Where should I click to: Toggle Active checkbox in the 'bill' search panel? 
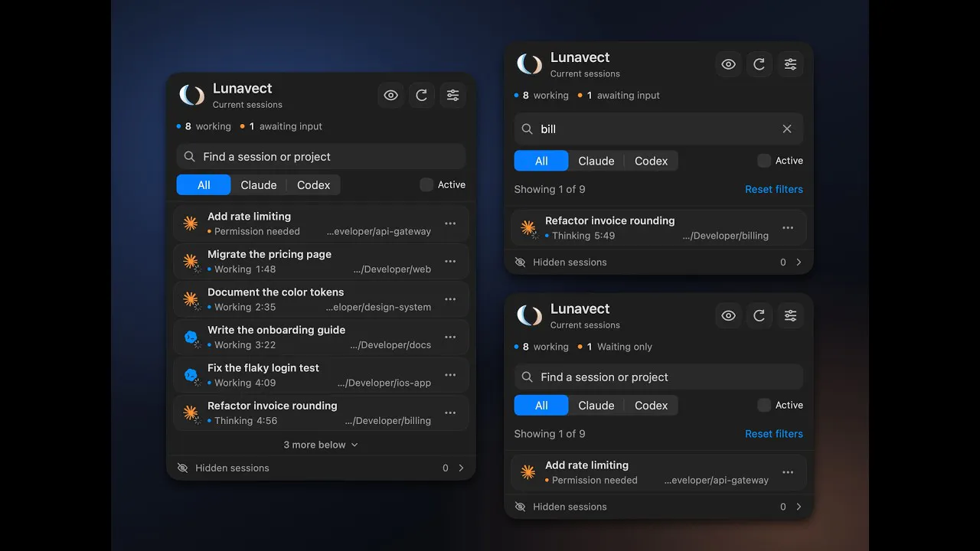764,161
